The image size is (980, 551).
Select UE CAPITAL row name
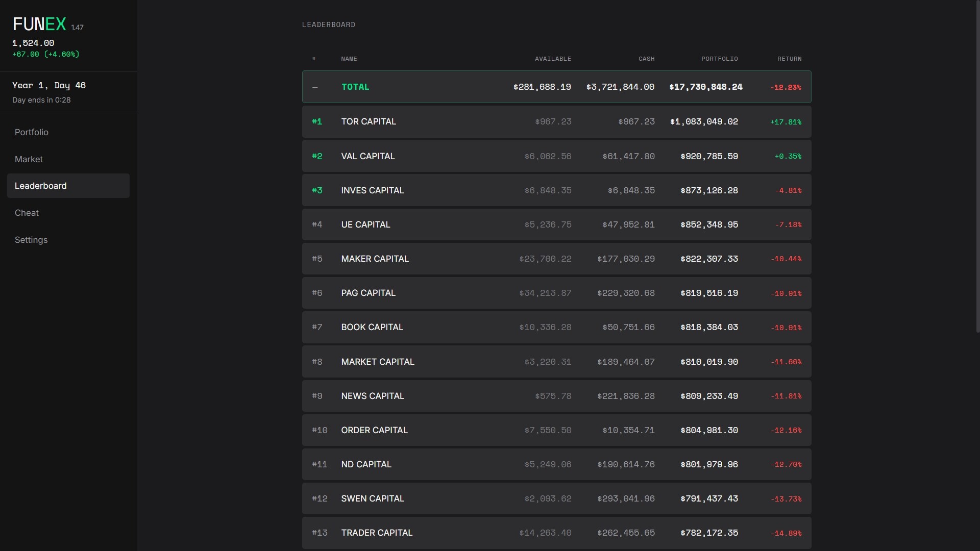(x=365, y=224)
